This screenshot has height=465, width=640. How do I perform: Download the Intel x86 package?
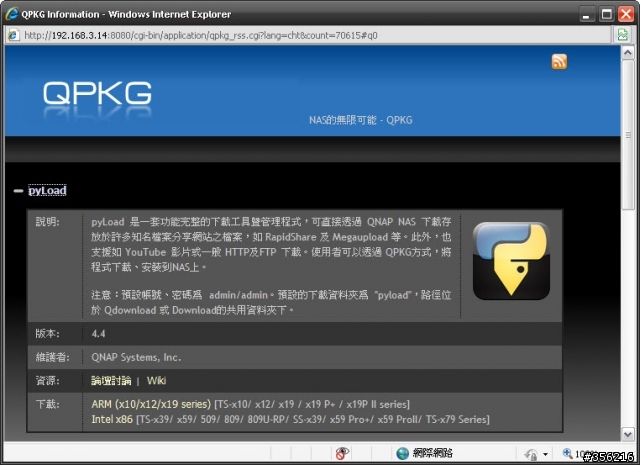112,419
